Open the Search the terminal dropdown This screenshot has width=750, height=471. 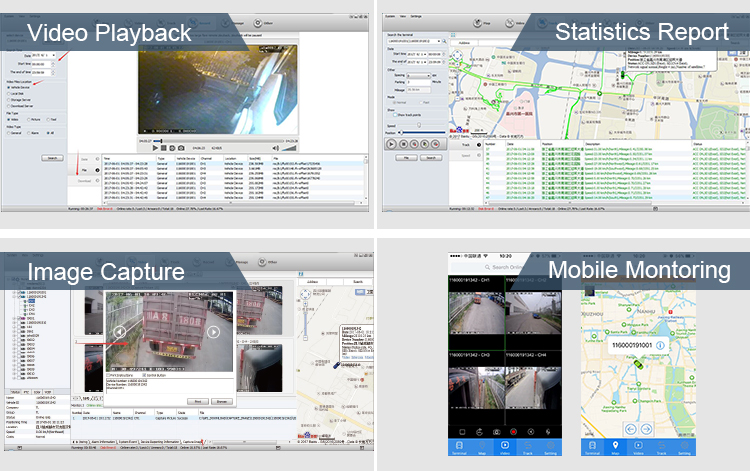(x=413, y=41)
